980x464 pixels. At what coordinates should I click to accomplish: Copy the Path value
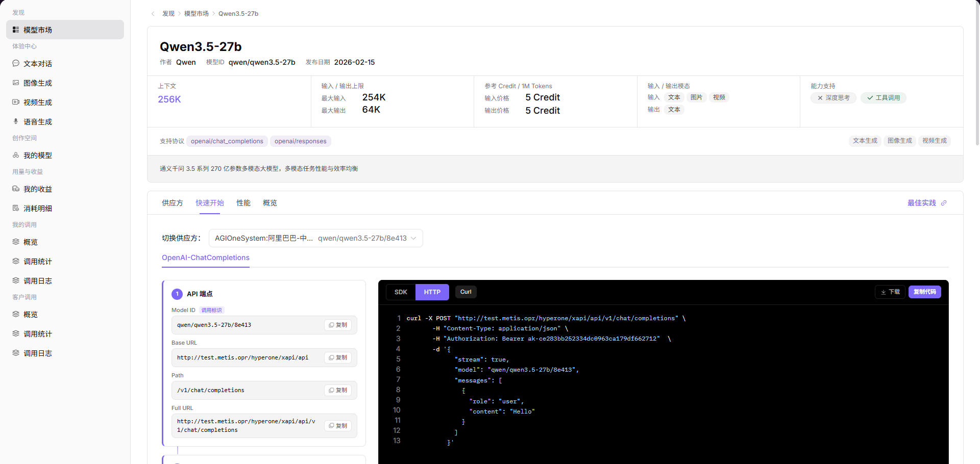tap(338, 390)
